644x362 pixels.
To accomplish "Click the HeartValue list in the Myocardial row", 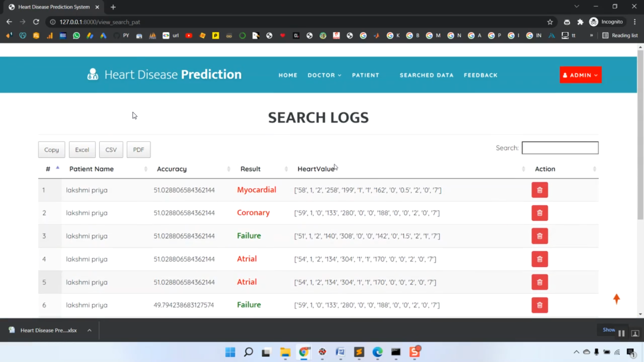I will 368,190.
